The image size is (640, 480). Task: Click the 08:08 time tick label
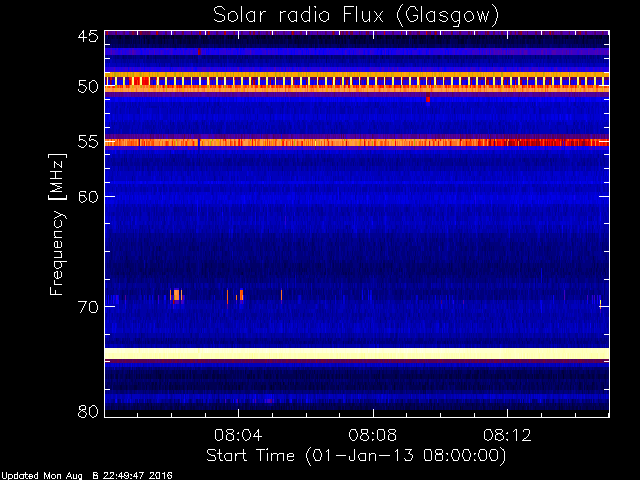373,435
